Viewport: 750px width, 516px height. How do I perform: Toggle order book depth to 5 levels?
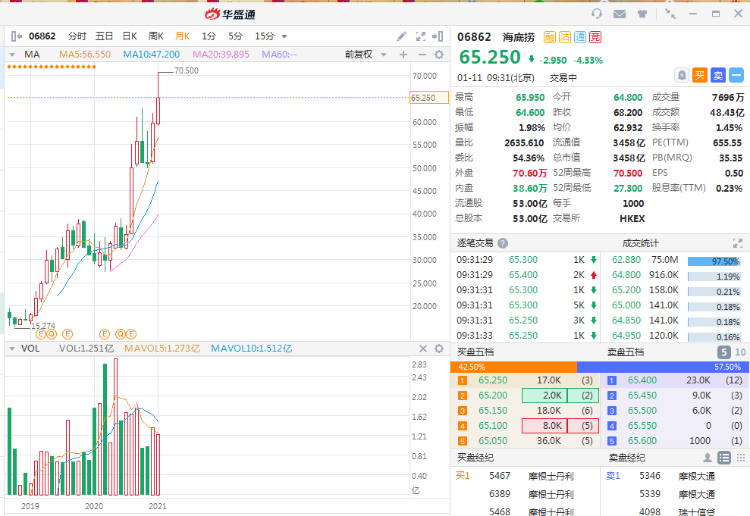point(723,352)
